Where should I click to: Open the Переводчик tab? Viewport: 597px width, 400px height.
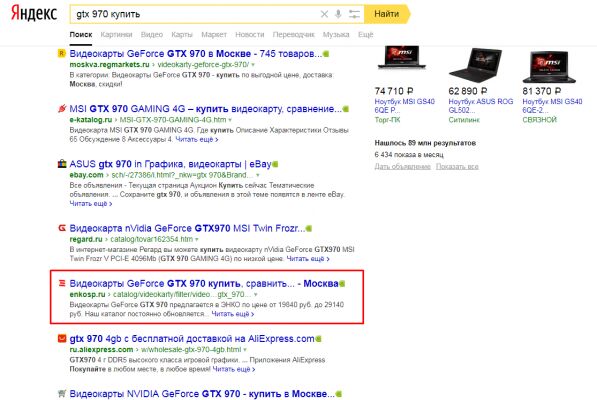(x=294, y=34)
